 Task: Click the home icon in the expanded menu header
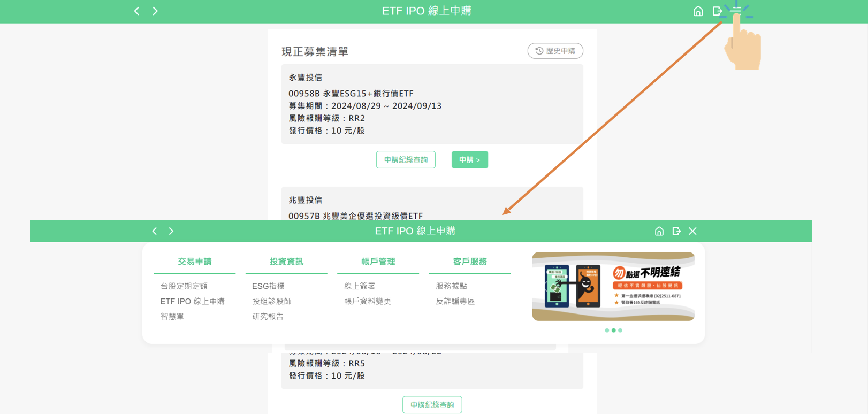click(x=659, y=231)
